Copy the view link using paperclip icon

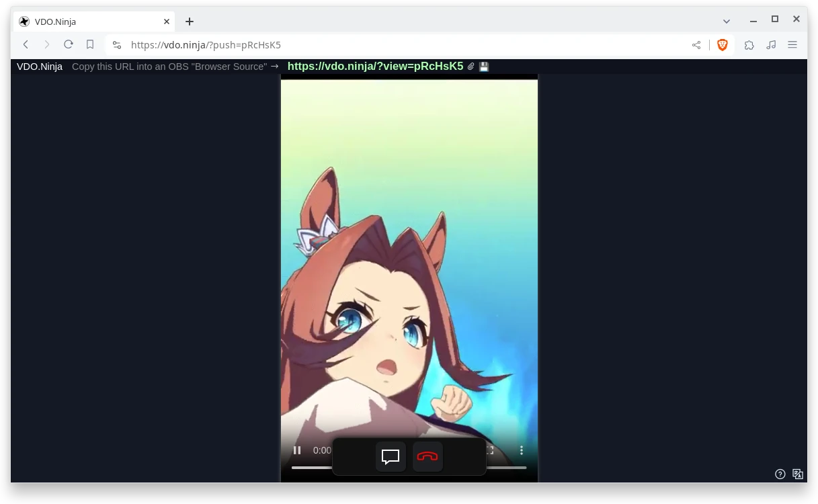471,67
